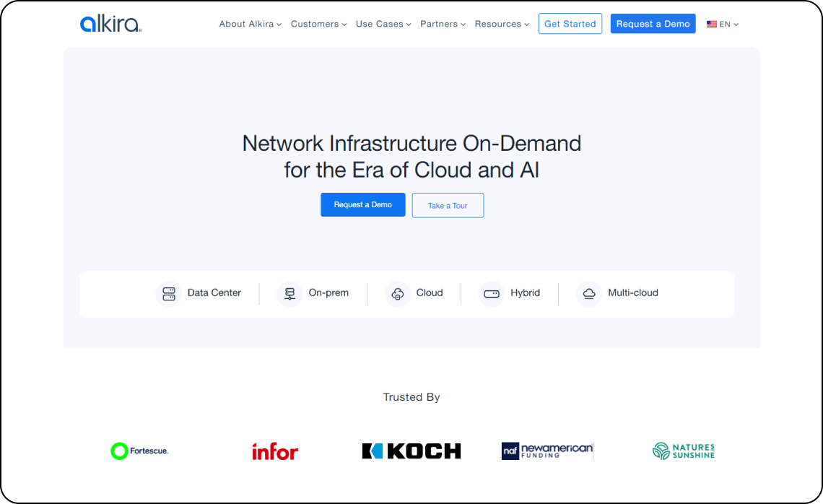
Task: Select the Hybrid label
Action: pyautogui.click(x=525, y=293)
